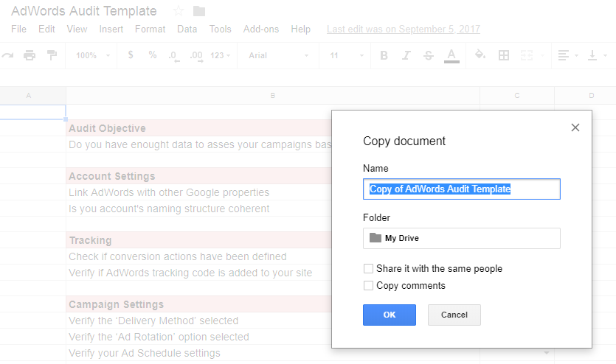Open the Insert menu
The image size is (616, 364).
(x=111, y=29)
